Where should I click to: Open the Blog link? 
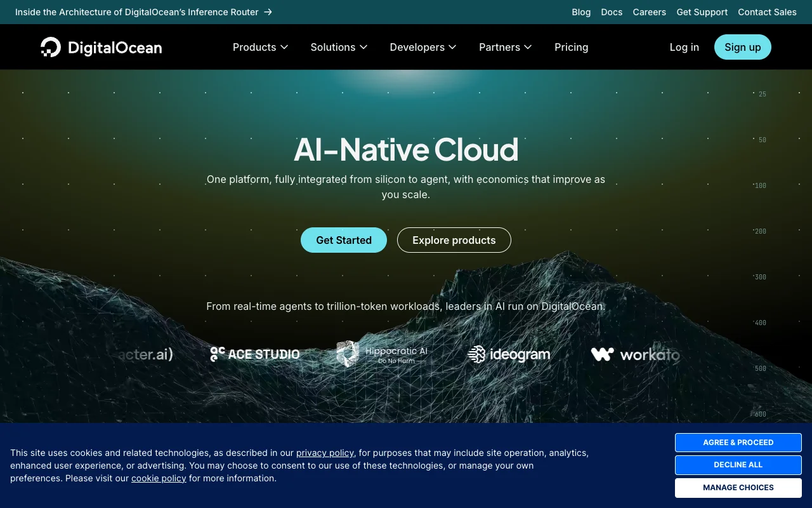click(581, 12)
